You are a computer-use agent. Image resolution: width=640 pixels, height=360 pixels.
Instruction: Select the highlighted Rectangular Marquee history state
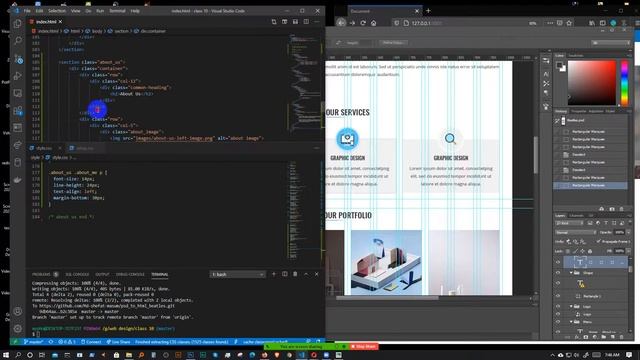[x=591, y=185]
